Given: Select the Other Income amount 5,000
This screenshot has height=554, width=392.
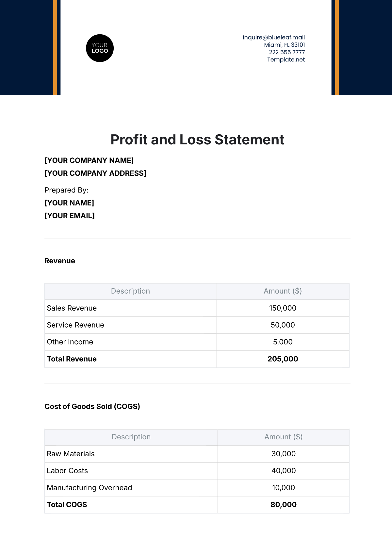Looking at the screenshot, I should click(x=283, y=342).
